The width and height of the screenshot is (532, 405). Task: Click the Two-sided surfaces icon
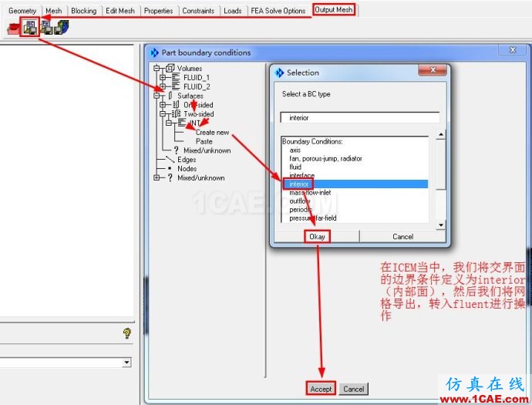176,113
